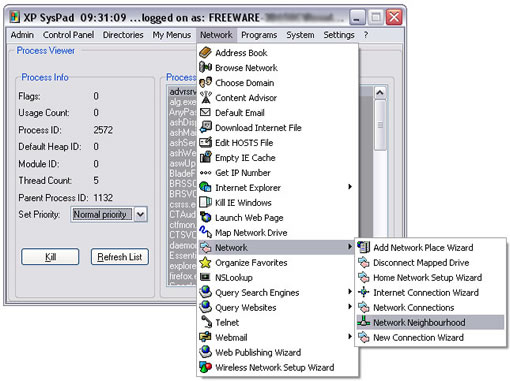
Task: Click the Refresh List button
Action: [x=120, y=257]
